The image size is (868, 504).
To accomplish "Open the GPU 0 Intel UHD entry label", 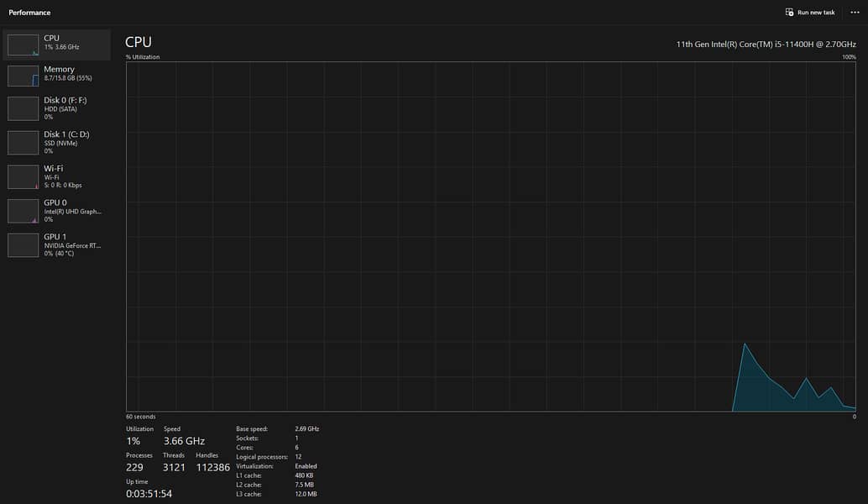I will coord(55,202).
